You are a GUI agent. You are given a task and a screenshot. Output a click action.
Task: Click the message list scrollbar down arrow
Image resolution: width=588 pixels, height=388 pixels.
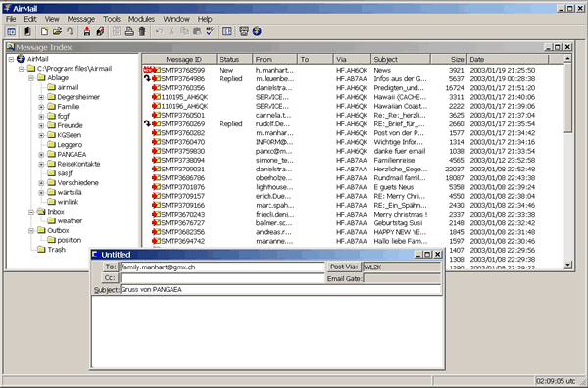(567, 265)
